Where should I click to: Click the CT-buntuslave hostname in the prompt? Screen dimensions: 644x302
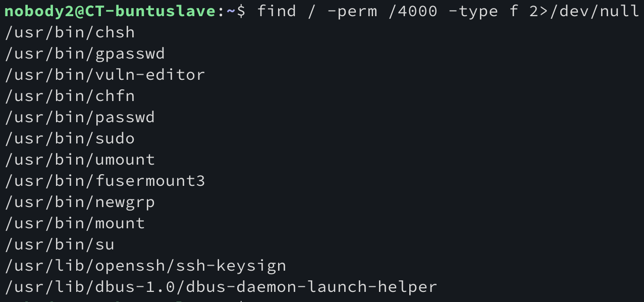(150, 11)
